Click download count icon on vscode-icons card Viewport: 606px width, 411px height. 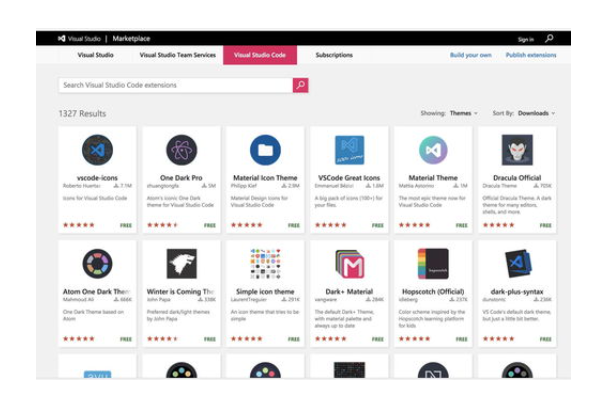pos(116,186)
